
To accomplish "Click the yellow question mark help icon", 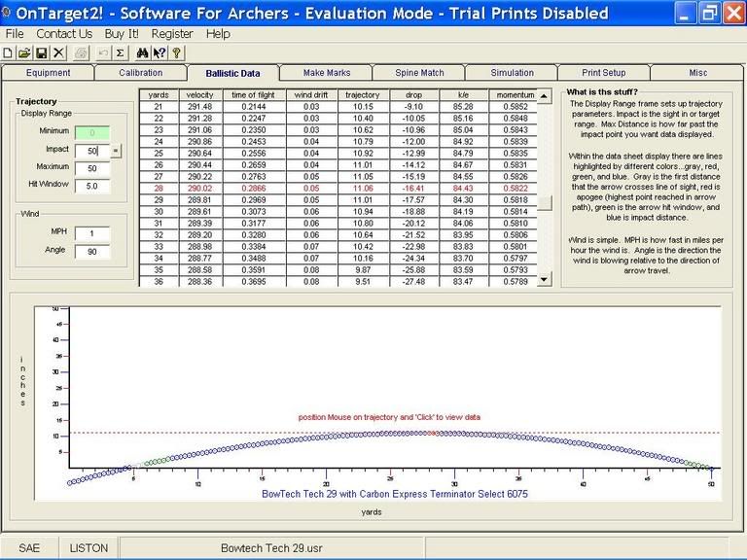I will [x=176, y=52].
